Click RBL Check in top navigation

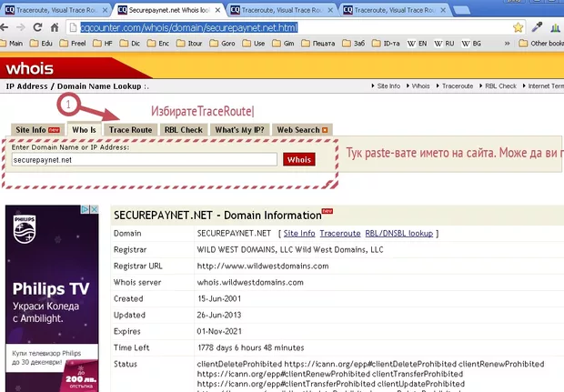tap(500, 86)
